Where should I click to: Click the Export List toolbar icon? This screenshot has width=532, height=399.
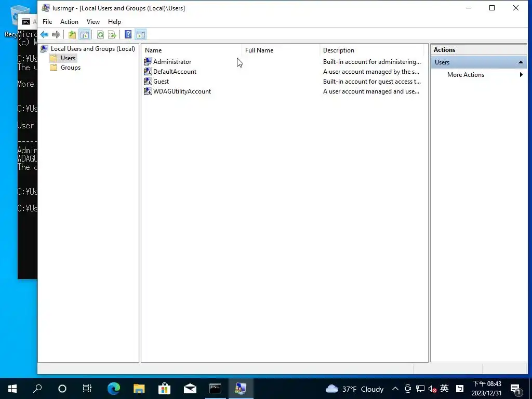click(112, 35)
